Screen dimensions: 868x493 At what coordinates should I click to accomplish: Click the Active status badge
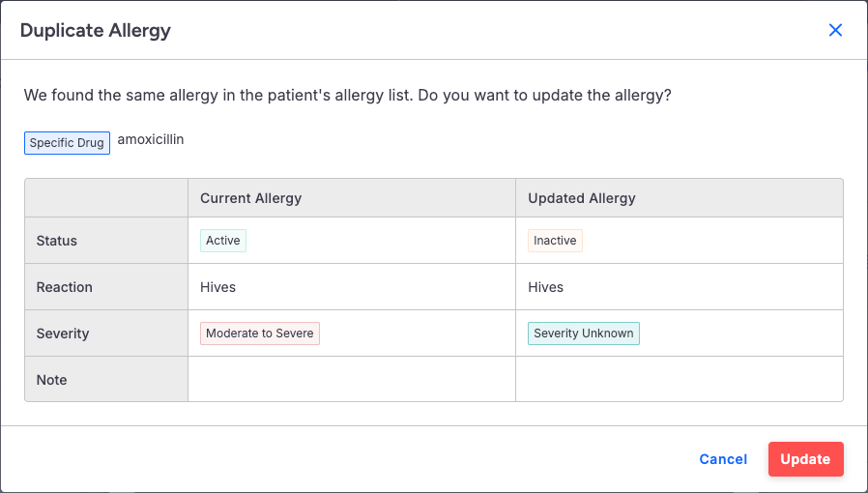pos(223,241)
